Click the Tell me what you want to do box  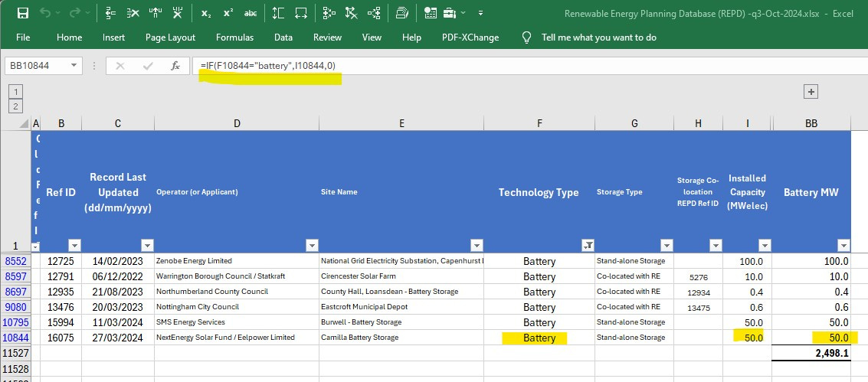[x=599, y=37]
